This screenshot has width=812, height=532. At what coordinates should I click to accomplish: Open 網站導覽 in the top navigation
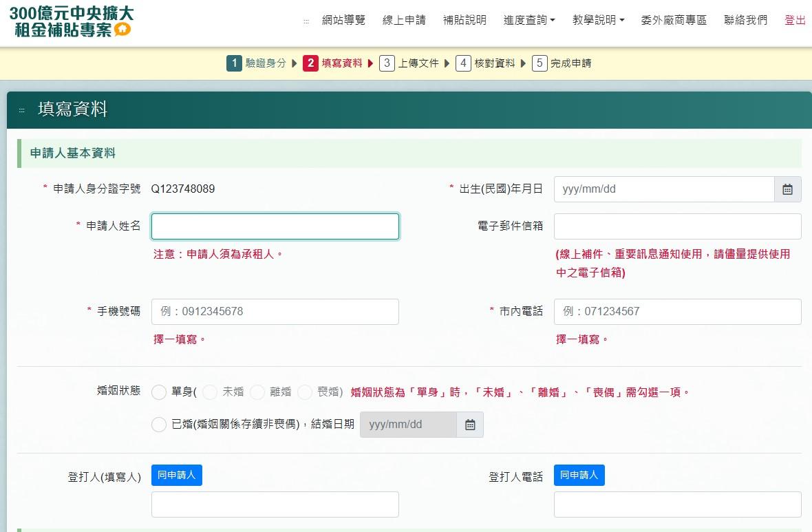click(344, 20)
